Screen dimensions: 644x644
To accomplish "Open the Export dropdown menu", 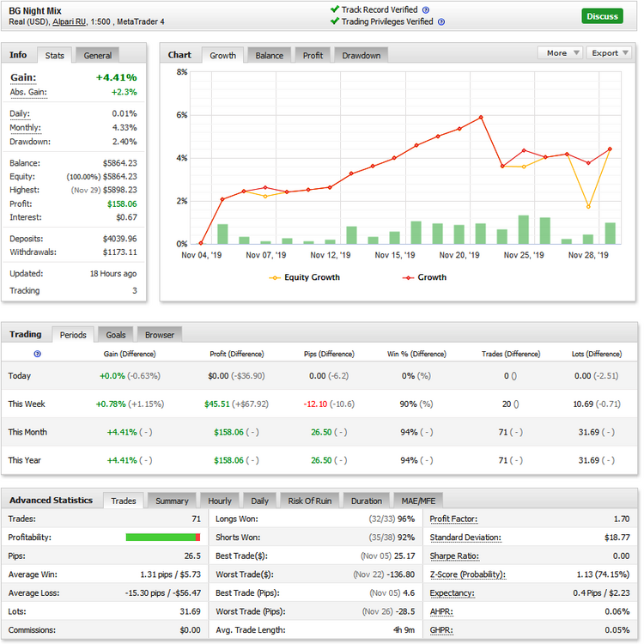I will point(609,53).
